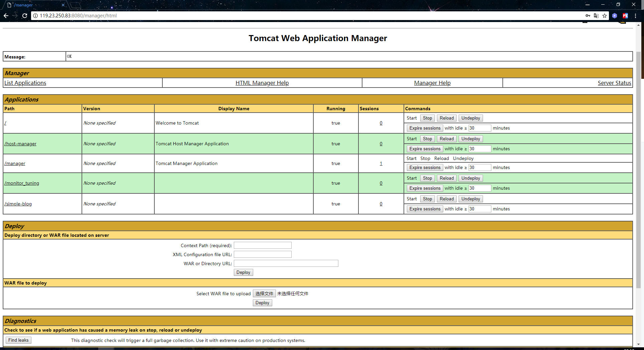644x350 pixels.
Task: Expire sessions for /monitor_tuning
Action: (425, 188)
